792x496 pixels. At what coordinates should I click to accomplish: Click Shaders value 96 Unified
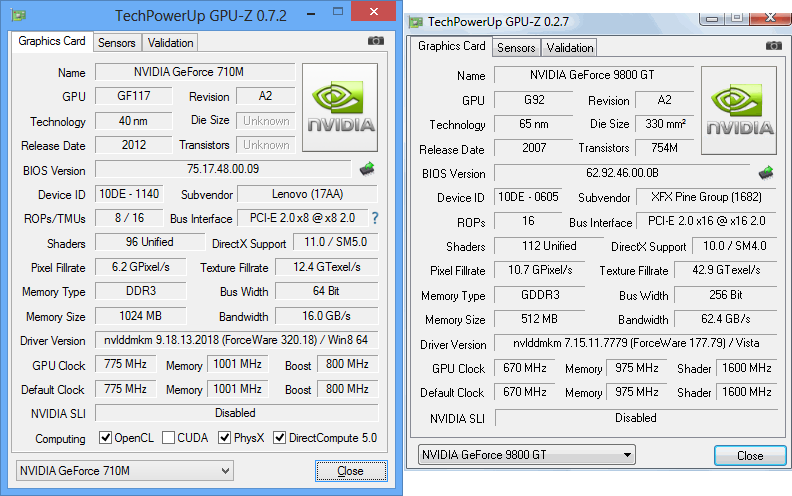click(x=150, y=242)
